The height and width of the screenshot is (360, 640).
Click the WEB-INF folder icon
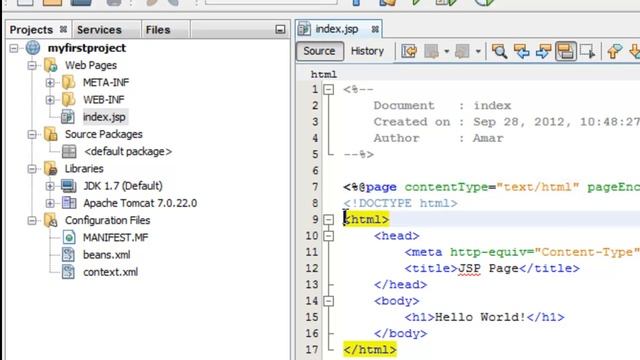point(68,100)
